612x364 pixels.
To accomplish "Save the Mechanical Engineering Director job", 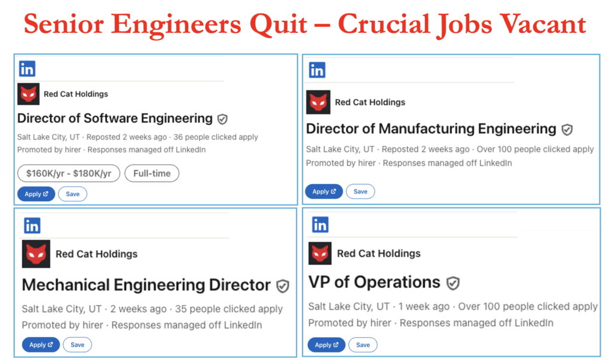I will 78,345.
